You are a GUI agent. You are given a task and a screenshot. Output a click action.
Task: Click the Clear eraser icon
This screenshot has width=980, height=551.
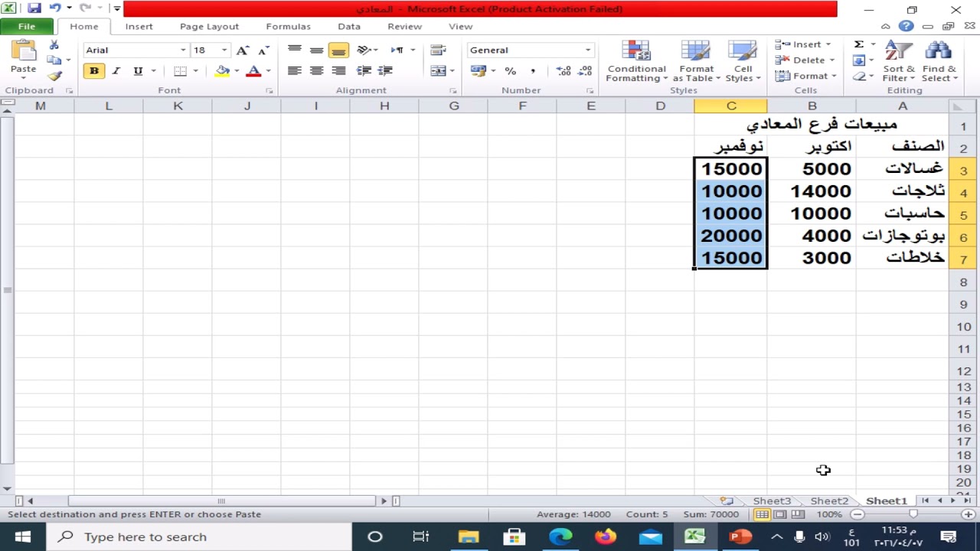859,77
